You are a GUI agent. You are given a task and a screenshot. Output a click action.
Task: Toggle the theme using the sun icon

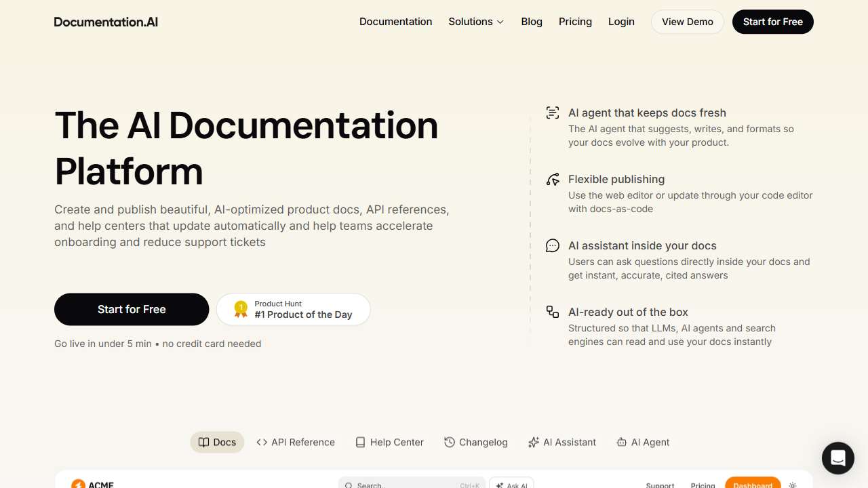792,485
